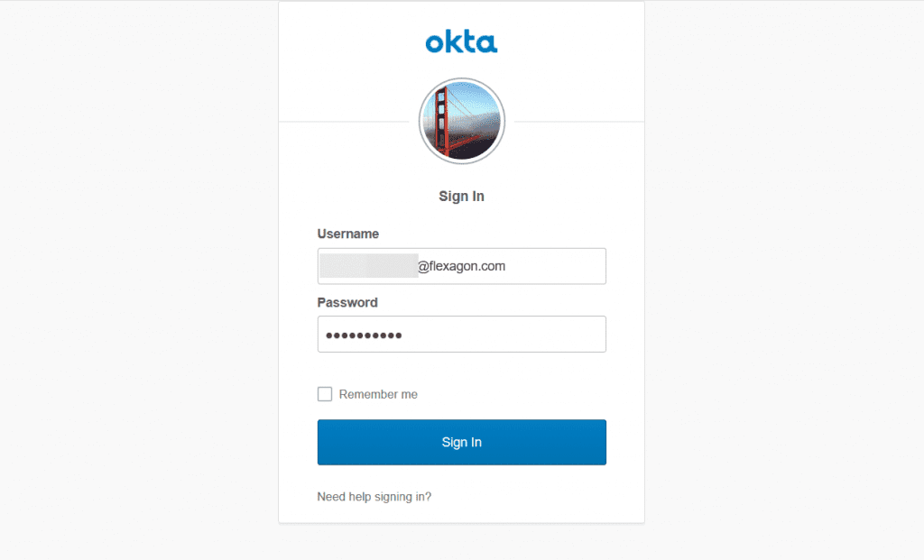Click the Okta logo
924x560 pixels.
461,42
